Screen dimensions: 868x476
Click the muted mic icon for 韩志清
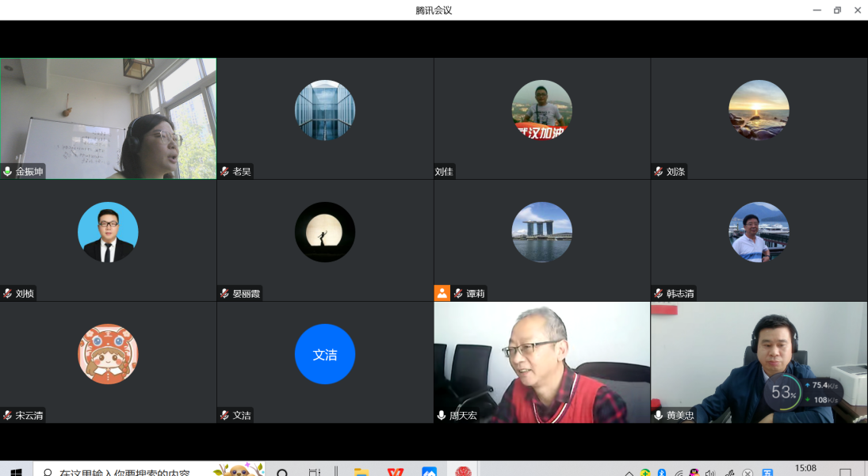[659, 294]
